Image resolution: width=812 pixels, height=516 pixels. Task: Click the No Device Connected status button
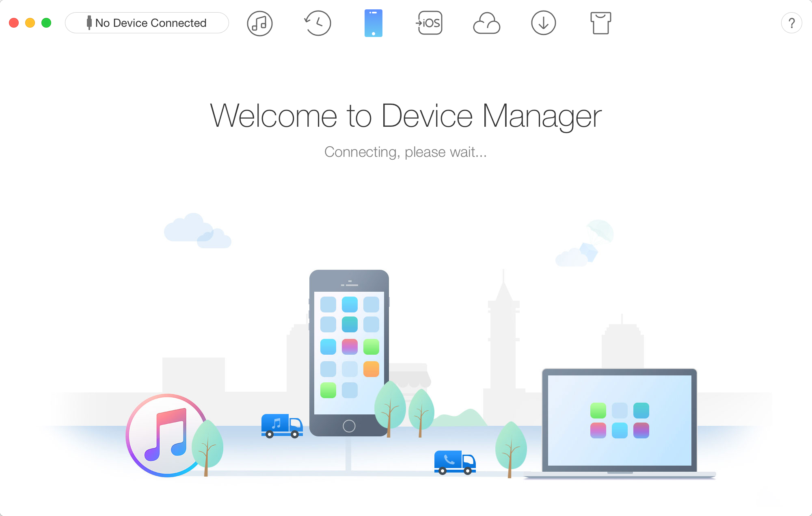[147, 23]
